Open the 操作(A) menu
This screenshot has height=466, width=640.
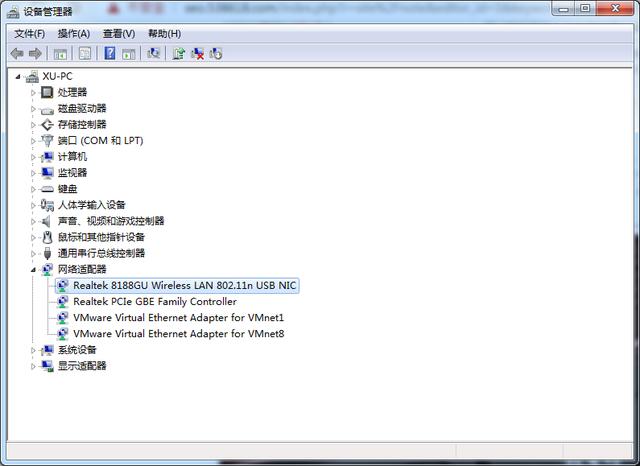(x=74, y=33)
